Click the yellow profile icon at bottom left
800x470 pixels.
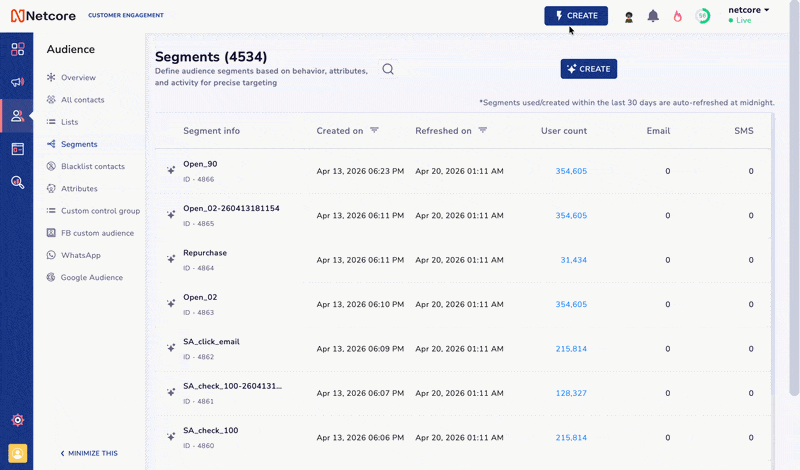(17, 453)
